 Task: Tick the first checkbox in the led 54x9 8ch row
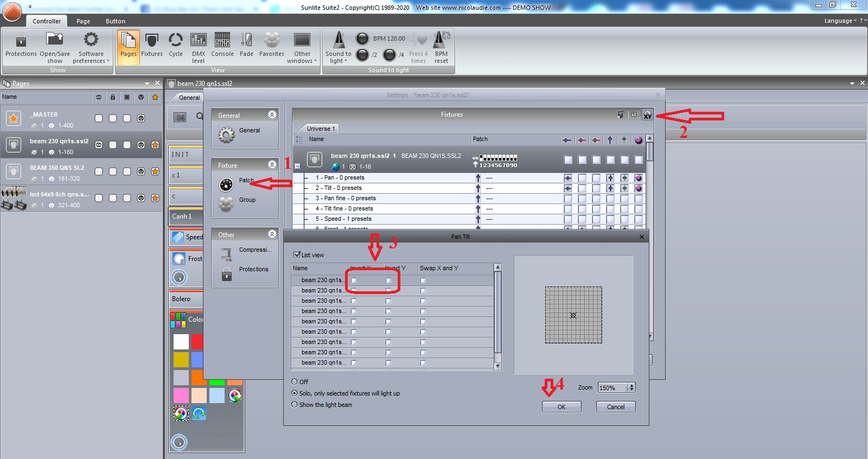99,198
